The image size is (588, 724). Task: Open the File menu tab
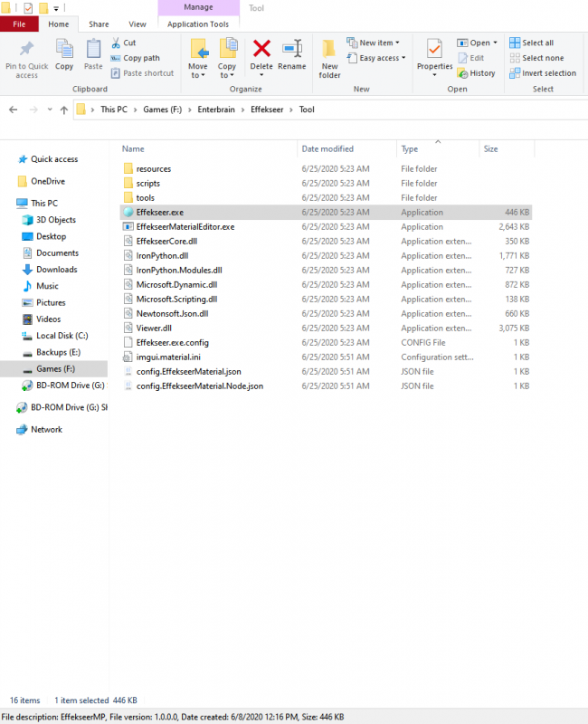click(x=19, y=24)
